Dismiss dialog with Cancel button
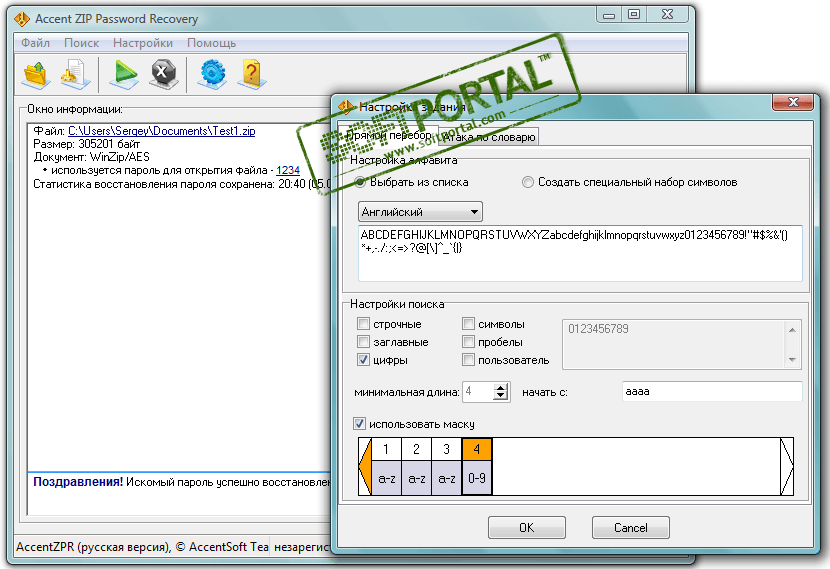 pos(630,528)
